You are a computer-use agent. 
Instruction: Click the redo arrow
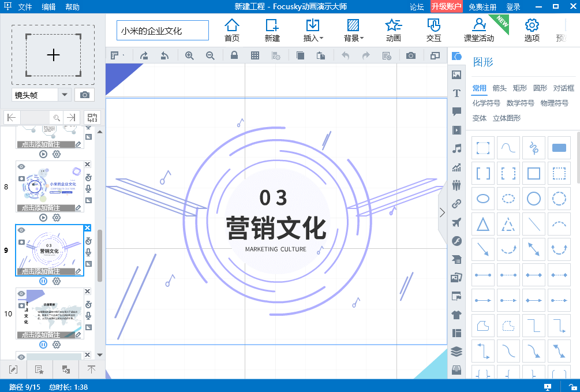pyautogui.click(x=366, y=55)
